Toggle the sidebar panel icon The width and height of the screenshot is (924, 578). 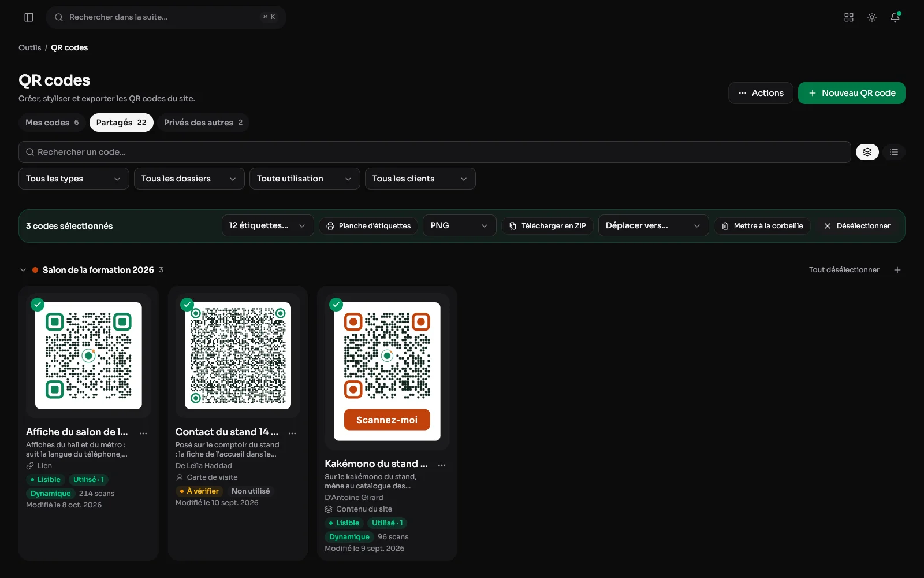pyautogui.click(x=29, y=17)
